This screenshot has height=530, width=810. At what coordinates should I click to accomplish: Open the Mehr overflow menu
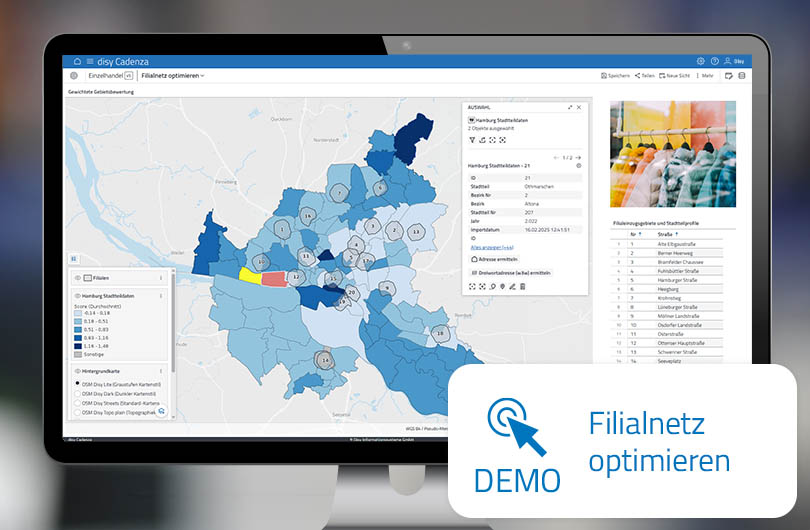tap(705, 75)
